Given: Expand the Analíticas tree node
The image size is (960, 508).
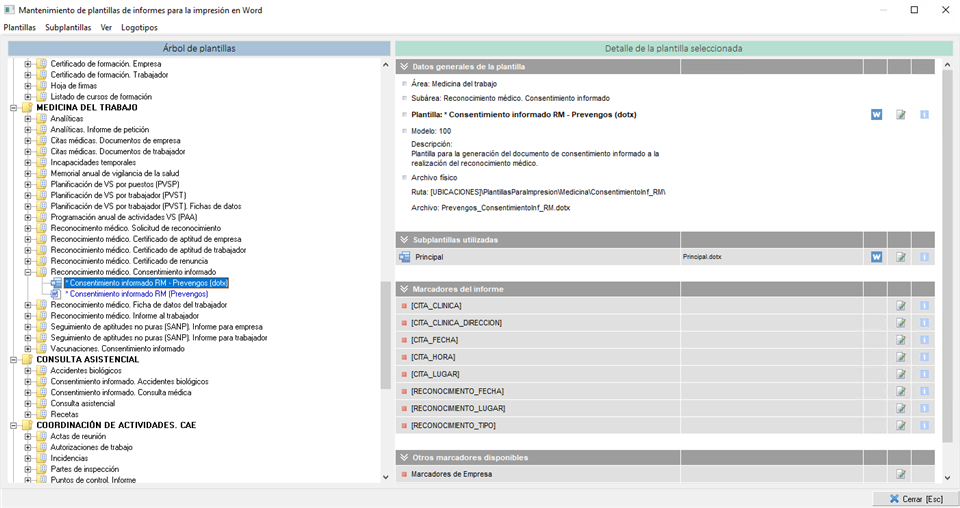Looking at the screenshot, I should click(28, 119).
